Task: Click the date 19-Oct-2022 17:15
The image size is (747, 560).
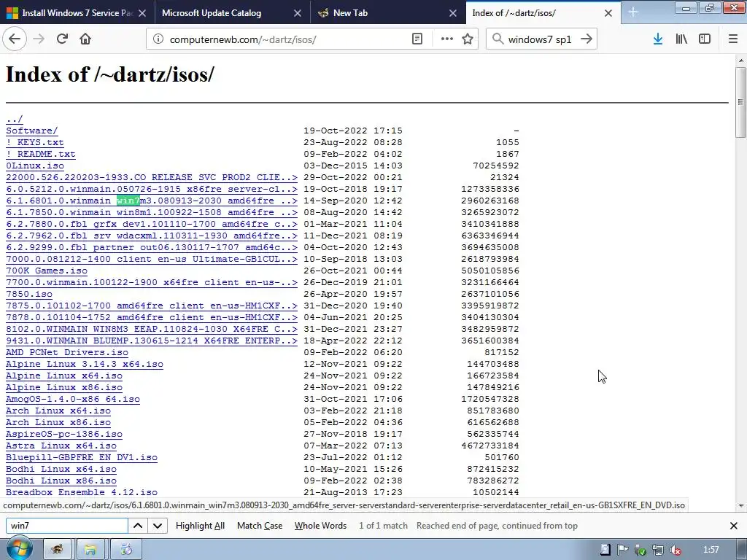Action: tap(353, 131)
